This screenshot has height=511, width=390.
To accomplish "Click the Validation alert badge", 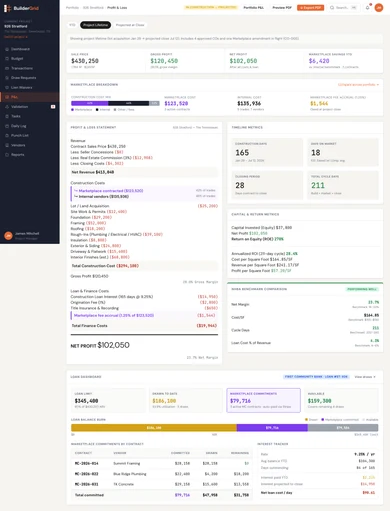I will click(x=53, y=107).
